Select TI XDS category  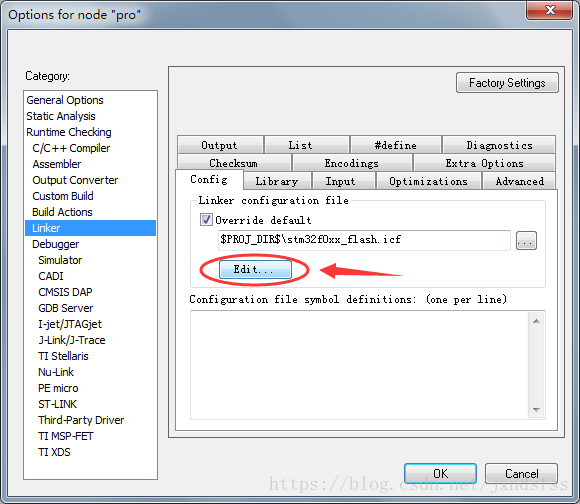pyautogui.click(x=54, y=452)
